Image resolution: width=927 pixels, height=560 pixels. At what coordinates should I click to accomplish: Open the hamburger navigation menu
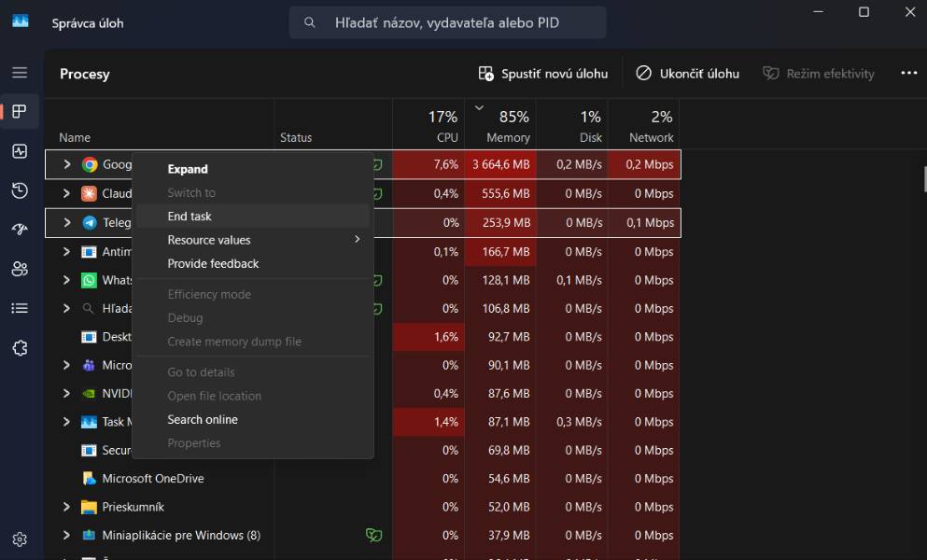(20, 72)
